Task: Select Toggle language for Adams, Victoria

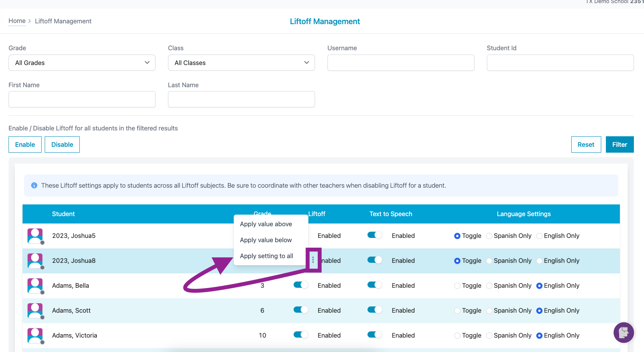Action: click(457, 336)
